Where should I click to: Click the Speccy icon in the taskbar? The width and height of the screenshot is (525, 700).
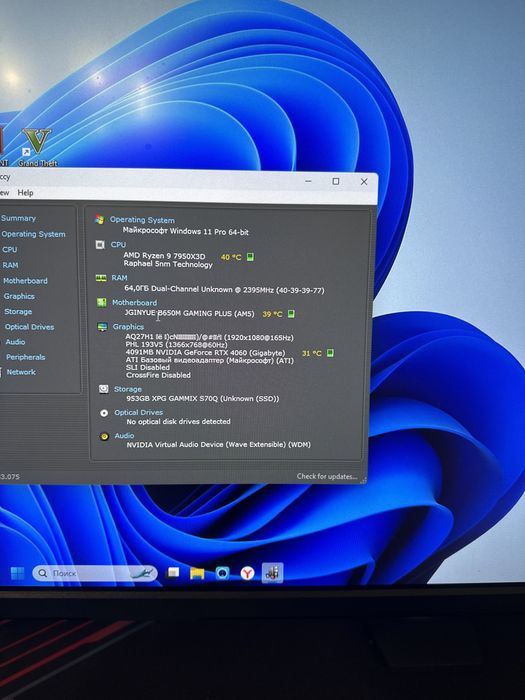[x=272, y=572]
